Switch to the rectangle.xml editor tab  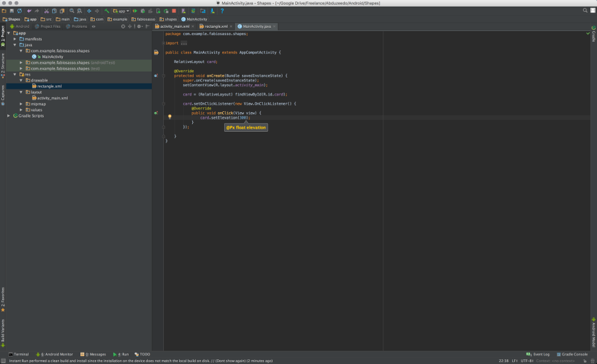(x=216, y=27)
